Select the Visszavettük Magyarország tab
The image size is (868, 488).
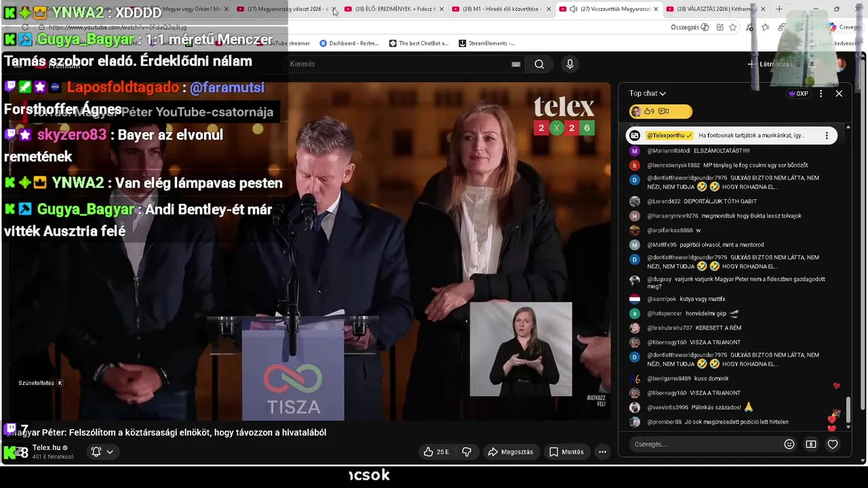pyautogui.click(x=608, y=9)
